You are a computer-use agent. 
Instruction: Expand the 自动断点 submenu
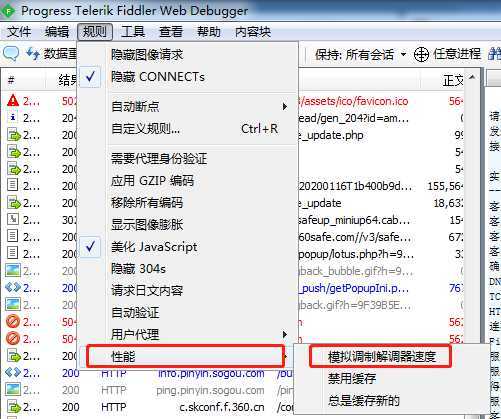[187, 107]
